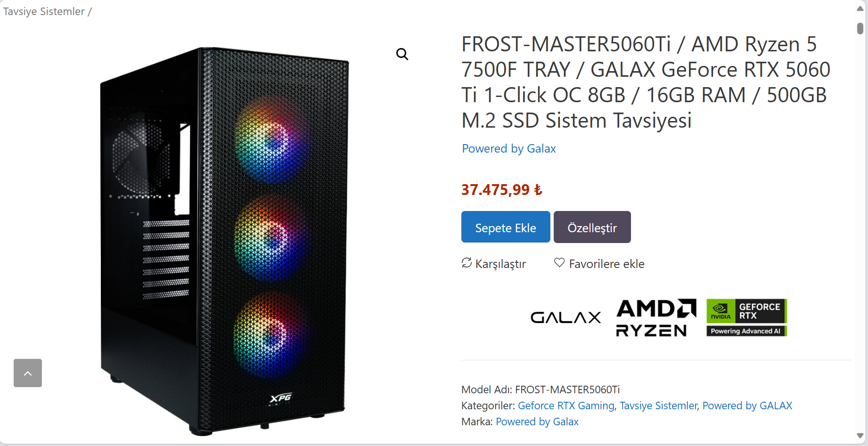Click the Favorilere ekle text link
The width and height of the screenshot is (868, 446).
tap(606, 264)
